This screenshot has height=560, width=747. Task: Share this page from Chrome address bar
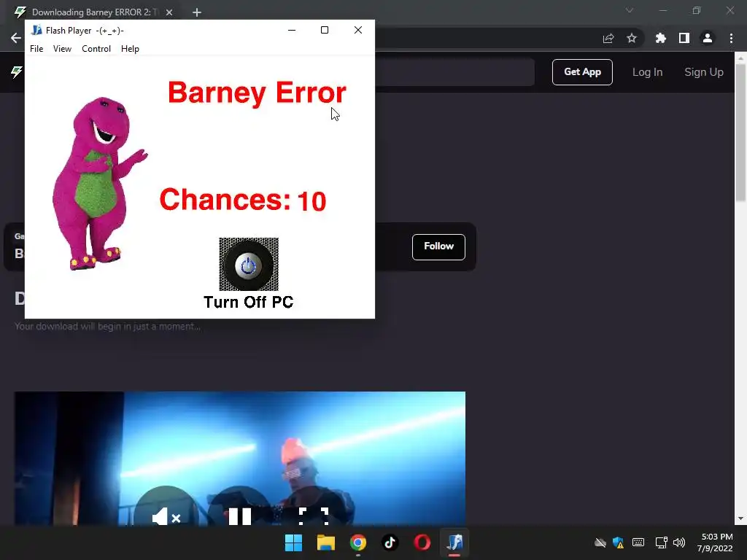point(608,38)
